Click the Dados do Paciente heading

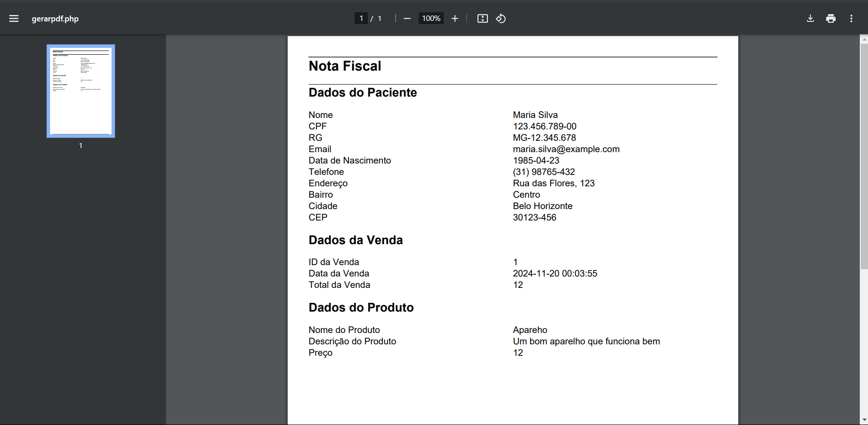[363, 92]
